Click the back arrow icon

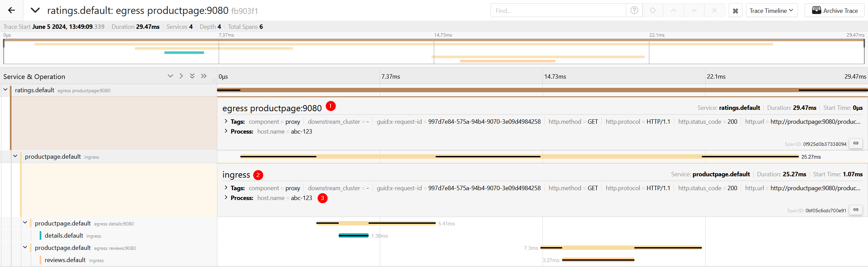[x=12, y=10]
